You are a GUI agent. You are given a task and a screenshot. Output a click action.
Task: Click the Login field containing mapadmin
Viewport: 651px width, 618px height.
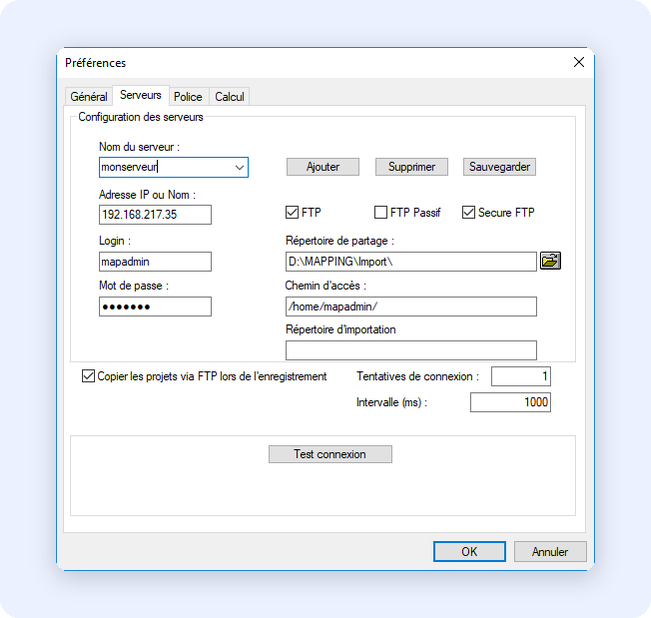pyautogui.click(x=155, y=262)
